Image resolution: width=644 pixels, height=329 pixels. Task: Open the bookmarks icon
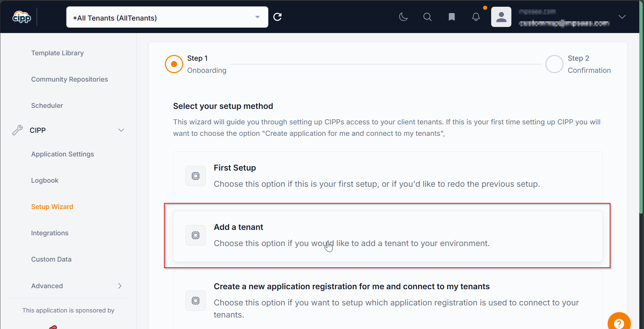click(452, 17)
